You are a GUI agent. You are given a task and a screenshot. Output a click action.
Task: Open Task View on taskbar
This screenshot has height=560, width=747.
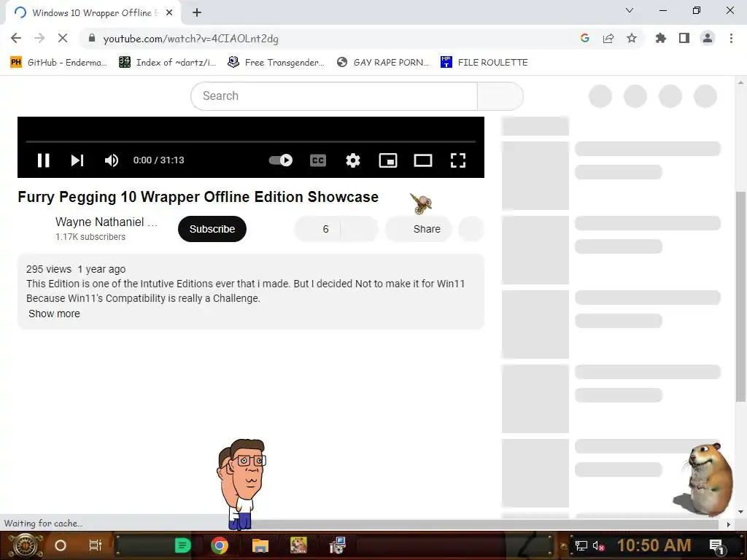(x=96, y=545)
